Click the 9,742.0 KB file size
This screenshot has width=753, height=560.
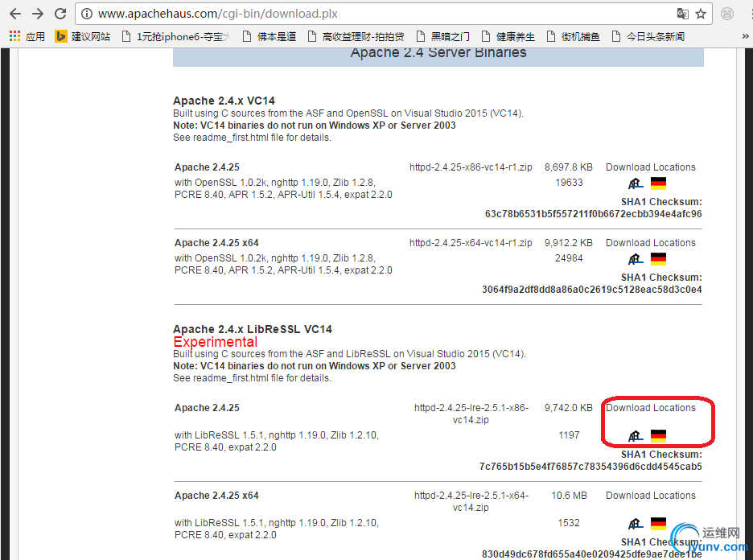coord(569,408)
